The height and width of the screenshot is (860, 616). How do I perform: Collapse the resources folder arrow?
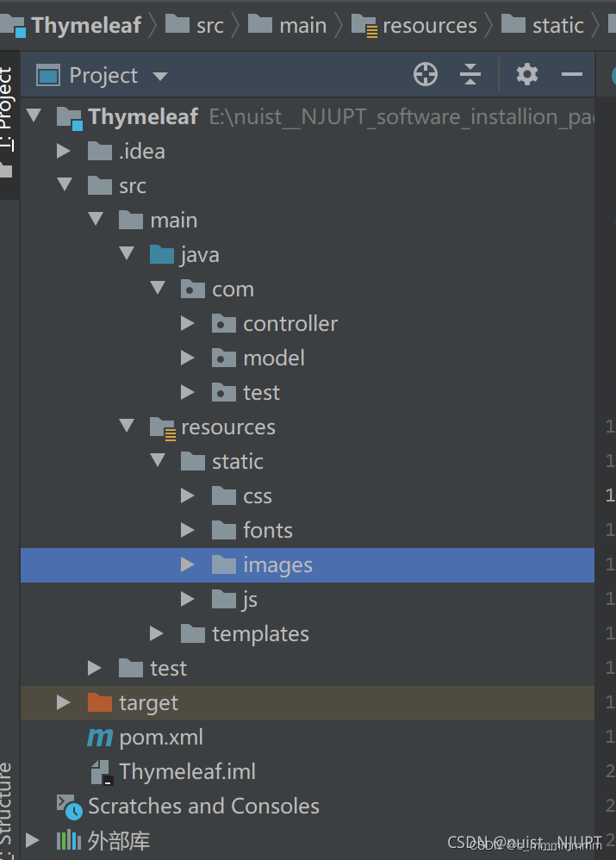pos(126,427)
